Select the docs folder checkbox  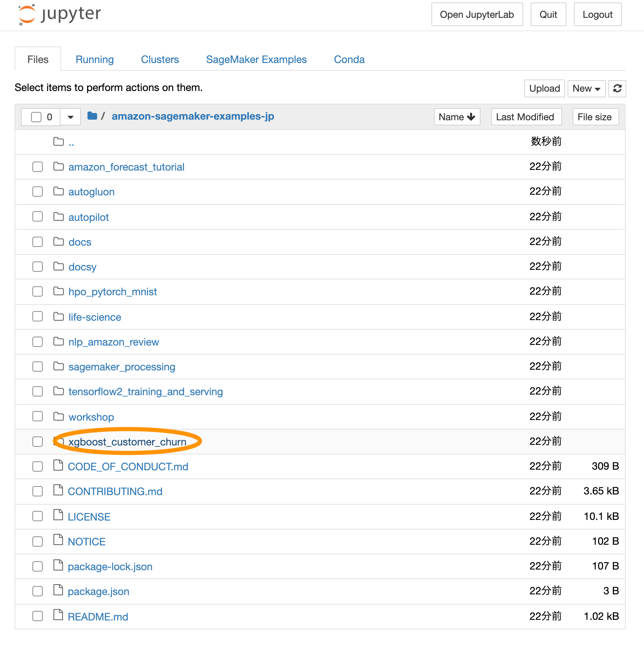(x=38, y=242)
